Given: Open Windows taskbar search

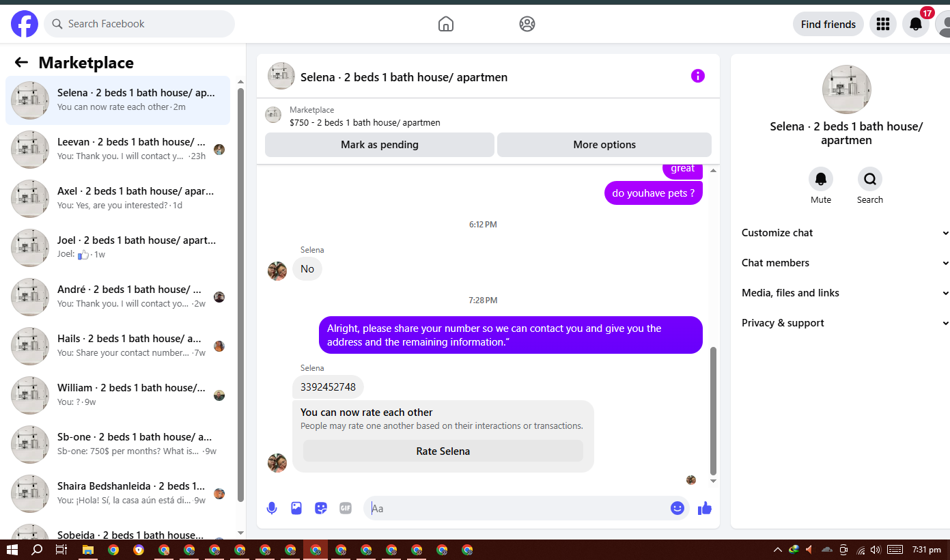Looking at the screenshot, I should (37, 550).
